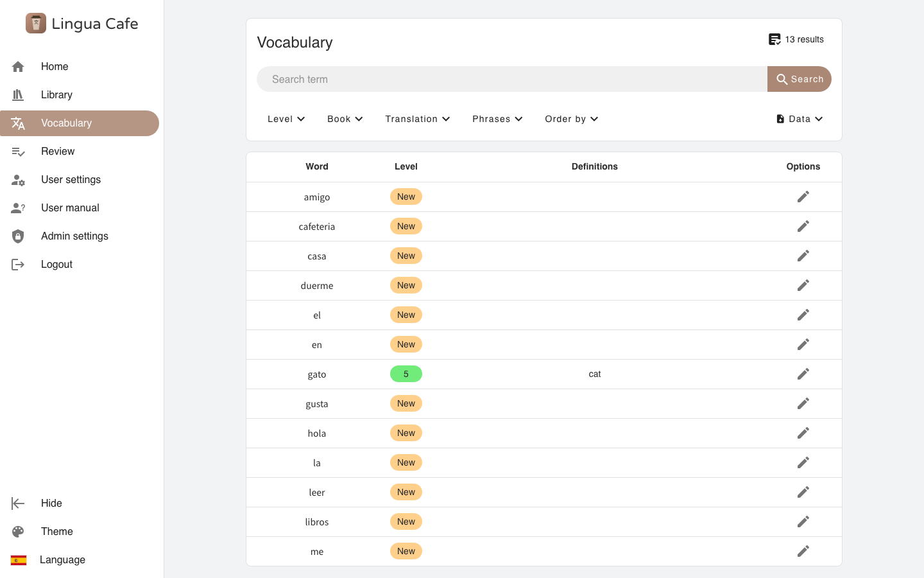Image resolution: width=924 pixels, height=578 pixels.
Task: Expand the Translation filter dropdown
Action: pyautogui.click(x=418, y=119)
